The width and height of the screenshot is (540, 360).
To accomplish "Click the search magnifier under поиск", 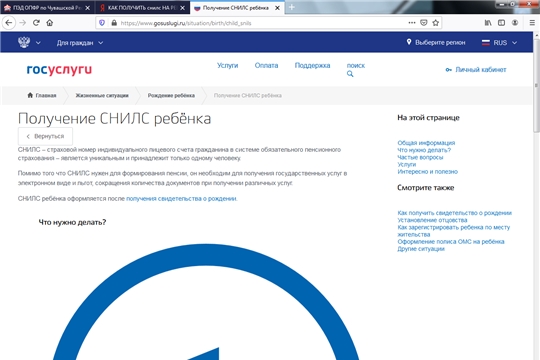I will click(x=350, y=74).
